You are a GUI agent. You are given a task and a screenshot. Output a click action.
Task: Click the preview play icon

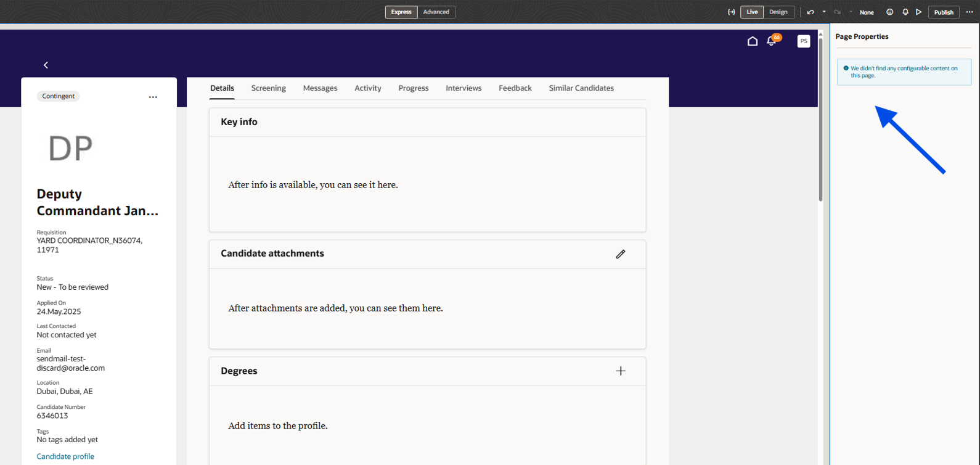click(918, 12)
